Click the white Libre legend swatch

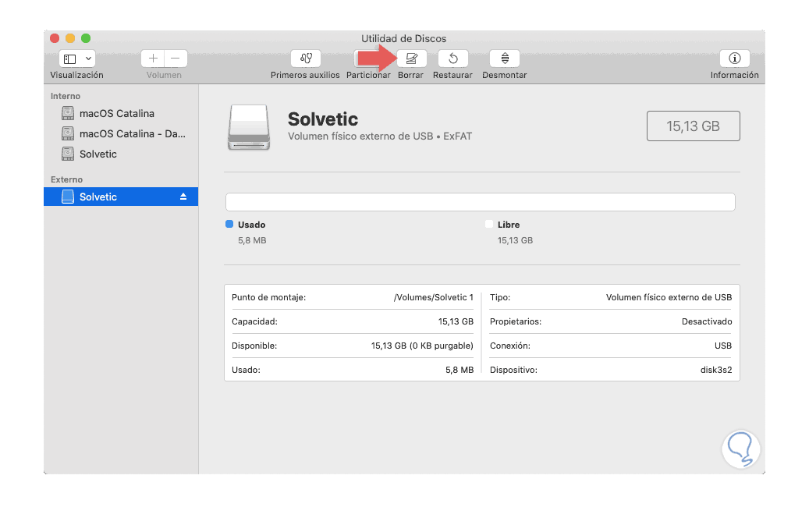pyautogui.click(x=489, y=224)
